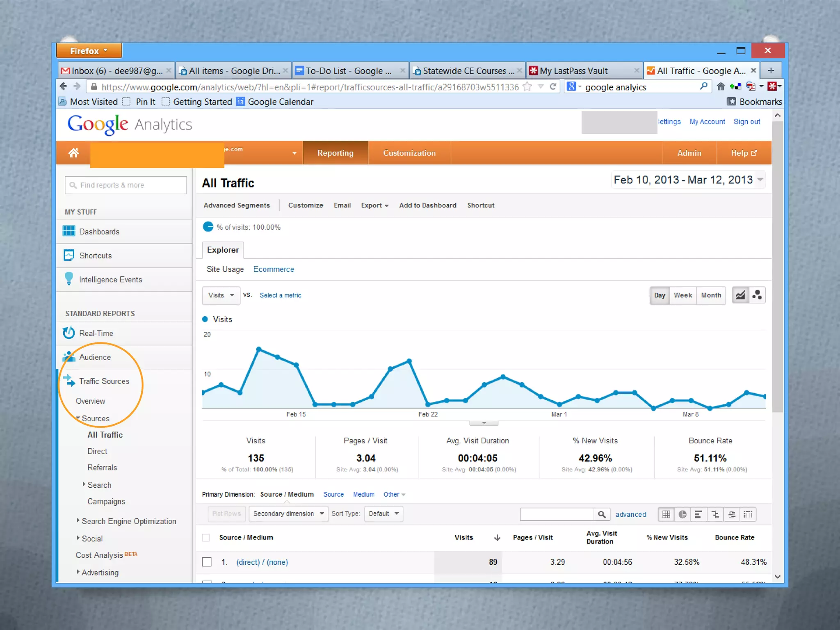Switch the chart to Week granularity

(x=683, y=295)
